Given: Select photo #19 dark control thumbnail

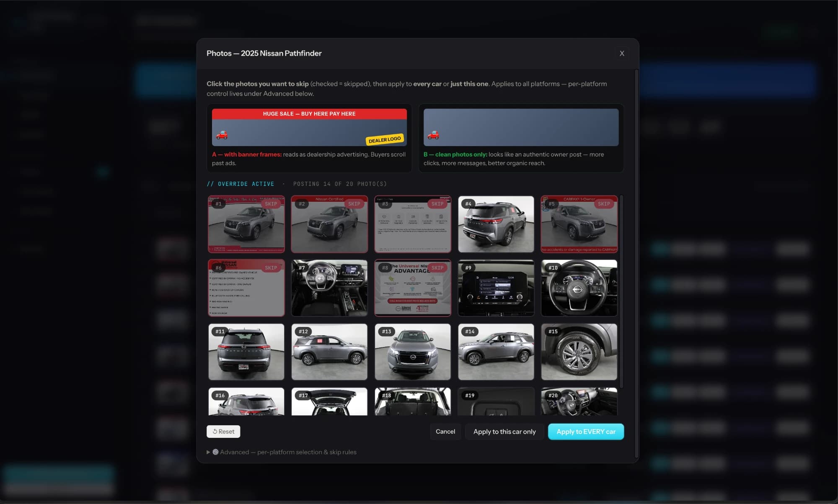Looking at the screenshot, I should click(x=496, y=402).
